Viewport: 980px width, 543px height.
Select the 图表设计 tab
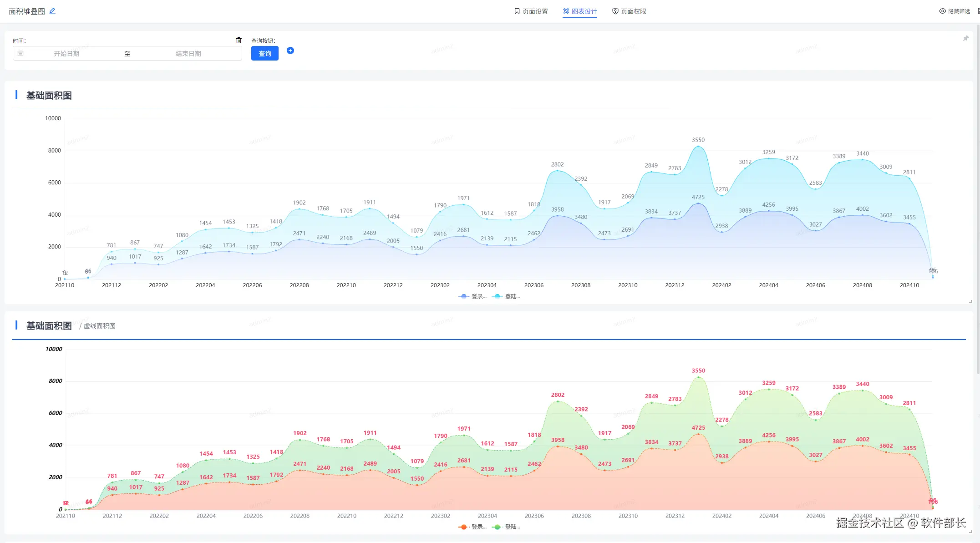click(580, 11)
